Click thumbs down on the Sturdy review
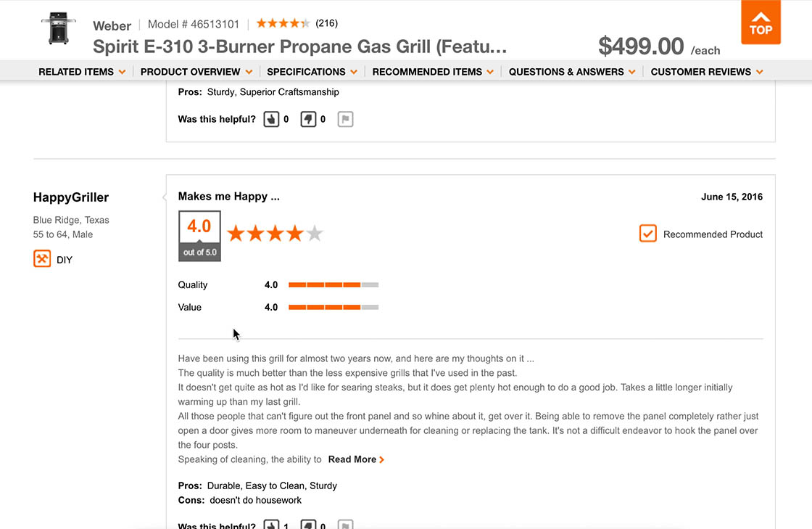Image resolution: width=812 pixels, height=529 pixels. 308,119
